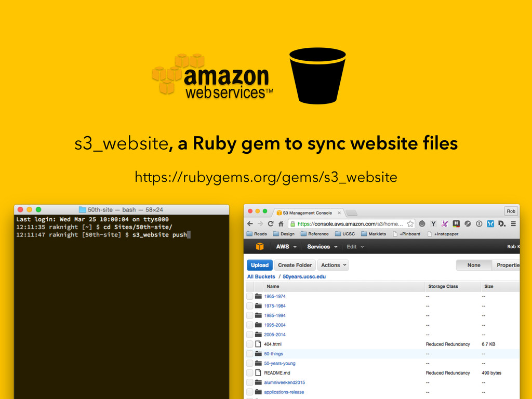Click the +Pinboard bookmarklet
The image size is (532, 399).
pyautogui.click(x=406, y=234)
